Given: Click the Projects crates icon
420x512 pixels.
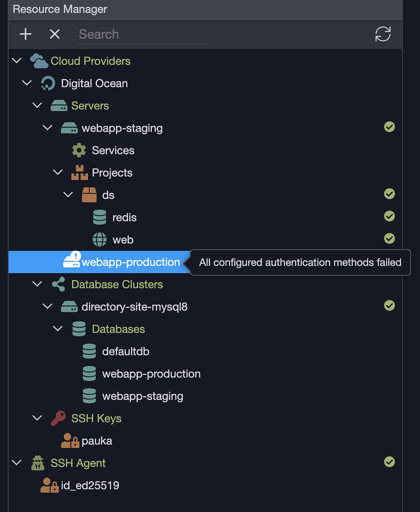Looking at the screenshot, I should pyautogui.click(x=79, y=172).
